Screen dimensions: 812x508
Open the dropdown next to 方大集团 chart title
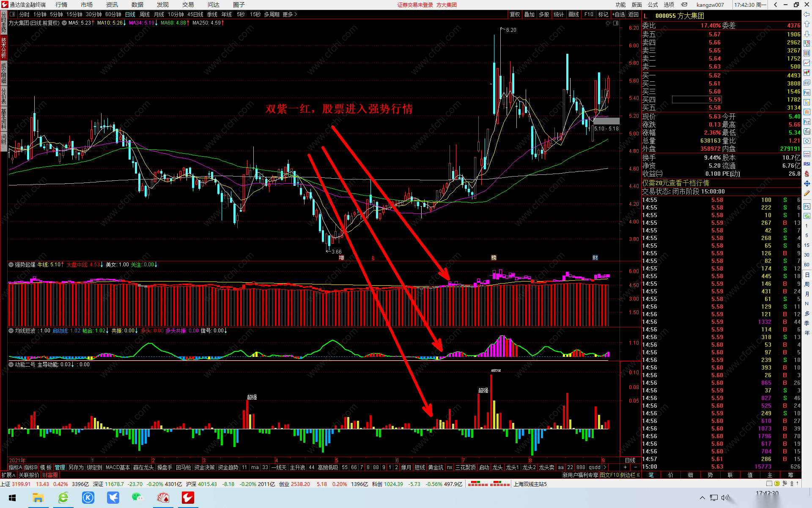coord(64,23)
